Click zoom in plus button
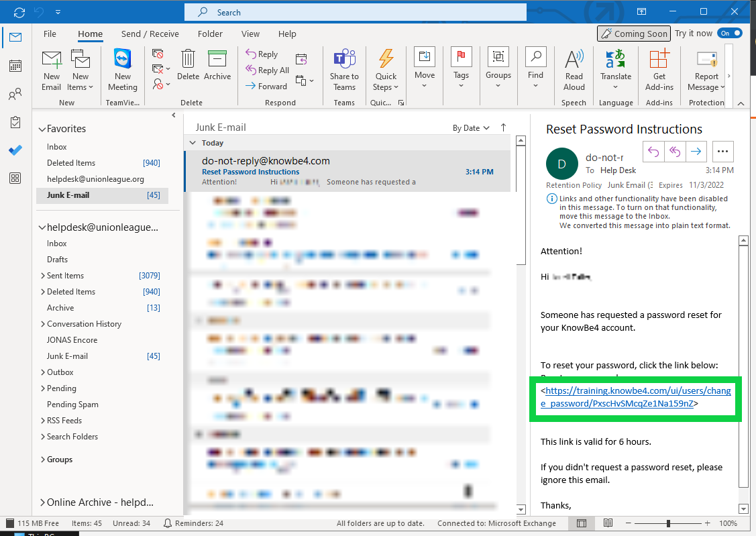The width and height of the screenshot is (756, 536). pyautogui.click(x=707, y=523)
